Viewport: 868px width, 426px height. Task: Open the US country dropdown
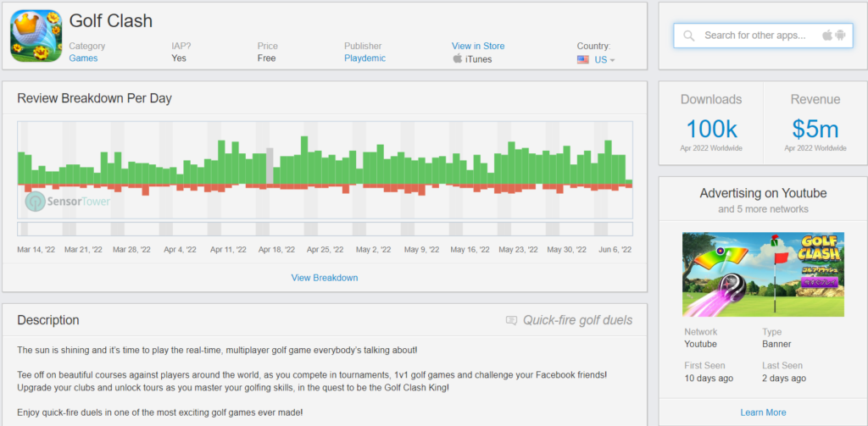[604, 60]
